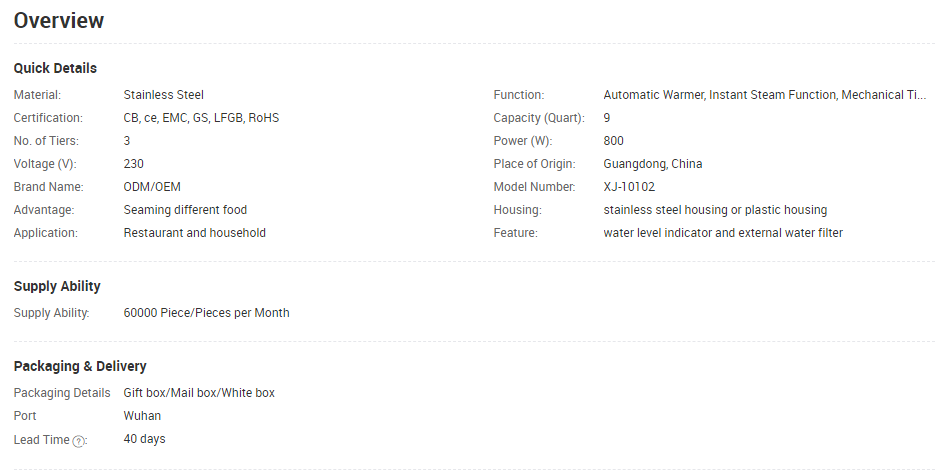Click the Wuhan port value

142,416
